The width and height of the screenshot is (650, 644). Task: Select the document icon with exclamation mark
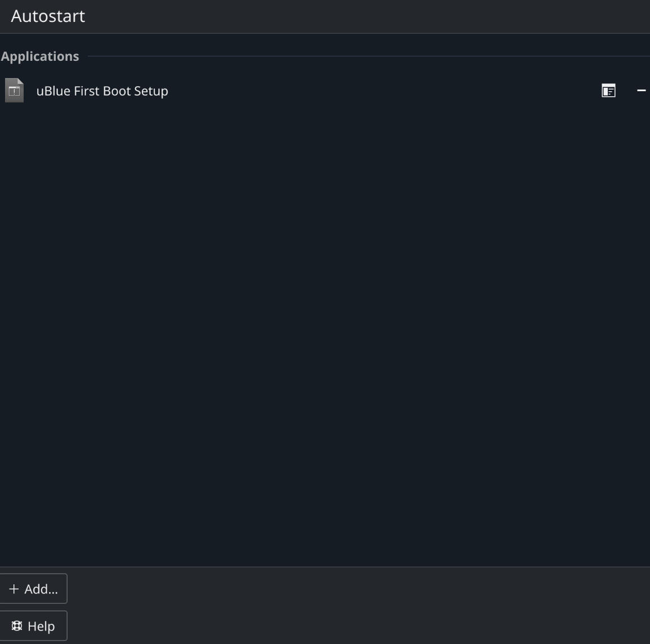14,91
